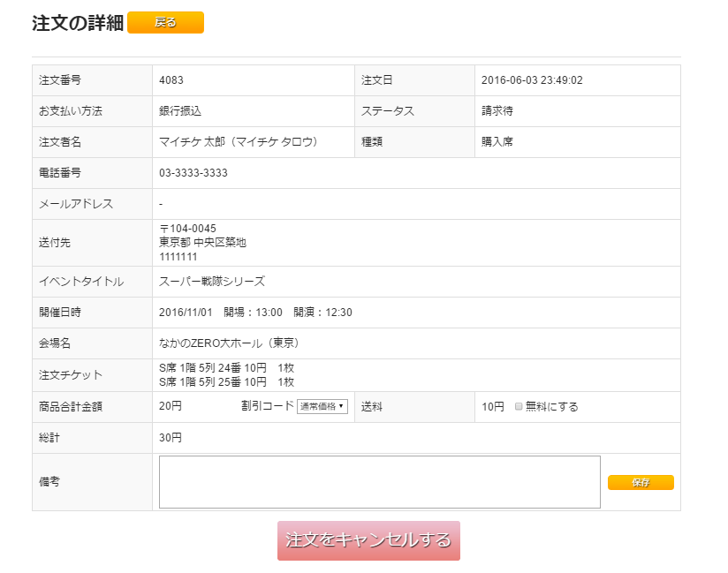Select the ticket line for seat 25番
Image resolution: width=728 pixels, height=573 pixels.
(226, 382)
